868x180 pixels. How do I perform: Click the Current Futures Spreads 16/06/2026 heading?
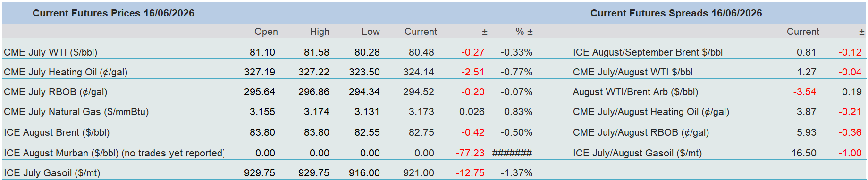[x=676, y=13]
